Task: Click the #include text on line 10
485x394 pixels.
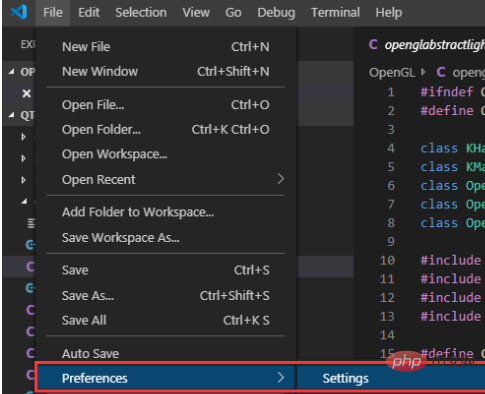Action: (x=450, y=260)
